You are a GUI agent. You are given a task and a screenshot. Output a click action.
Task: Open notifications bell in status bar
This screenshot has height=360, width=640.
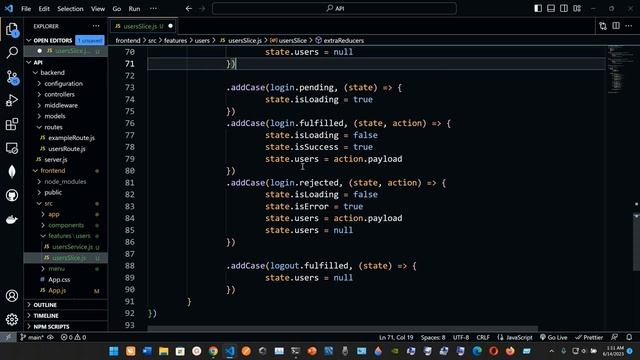coord(629,337)
